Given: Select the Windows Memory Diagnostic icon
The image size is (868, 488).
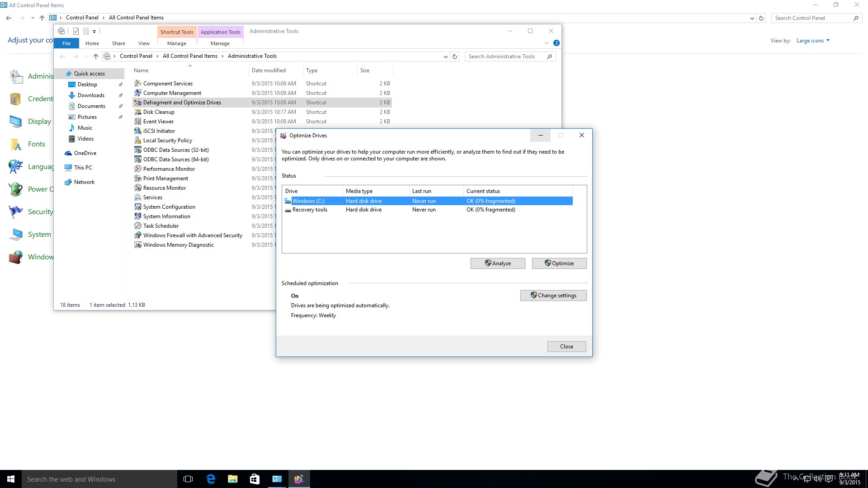Looking at the screenshot, I should [x=138, y=245].
